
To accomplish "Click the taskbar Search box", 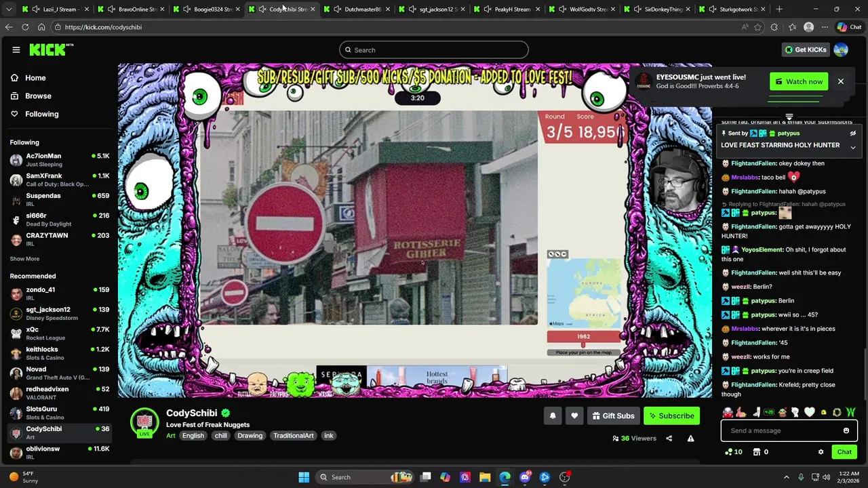I will [x=365, y=477].
